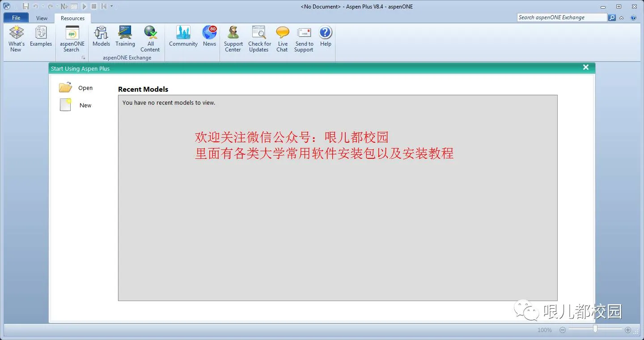Click the Next (N→) icon in quick access toolbar
This screenshot has height=340, width=644.
click(64, 6)
